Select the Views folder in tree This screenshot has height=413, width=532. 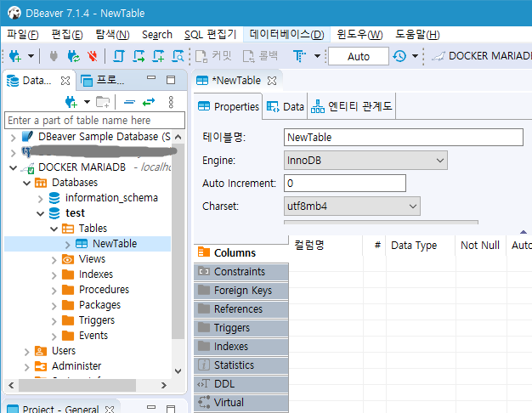(92, 259)
